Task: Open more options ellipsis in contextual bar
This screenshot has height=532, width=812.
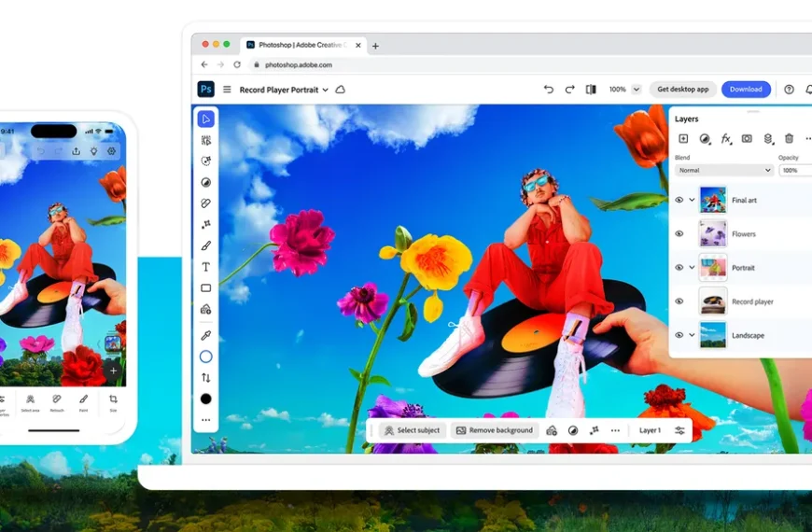Action: pos(615,430)
